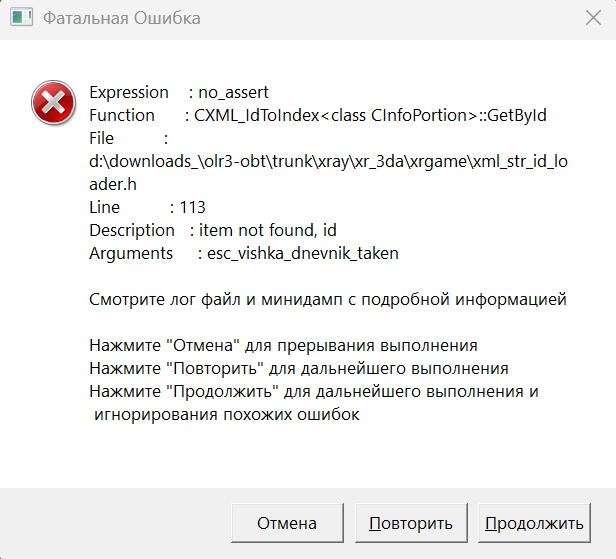The image size is (616, 559).
Task: Click the Function line mentioning CXML_IdToIndex
Action: click(317, 115)
